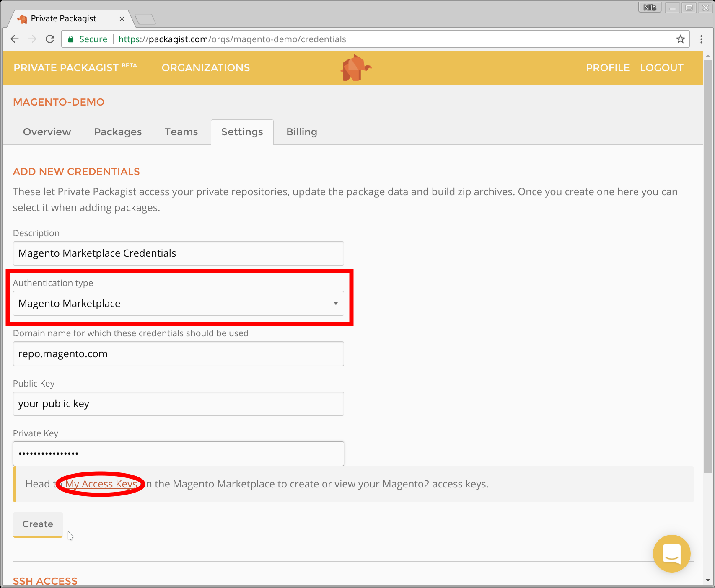This screenshot has width=715, height=588.
Task: Click the Packagist elephant logo in header
Action: point(355,68)
